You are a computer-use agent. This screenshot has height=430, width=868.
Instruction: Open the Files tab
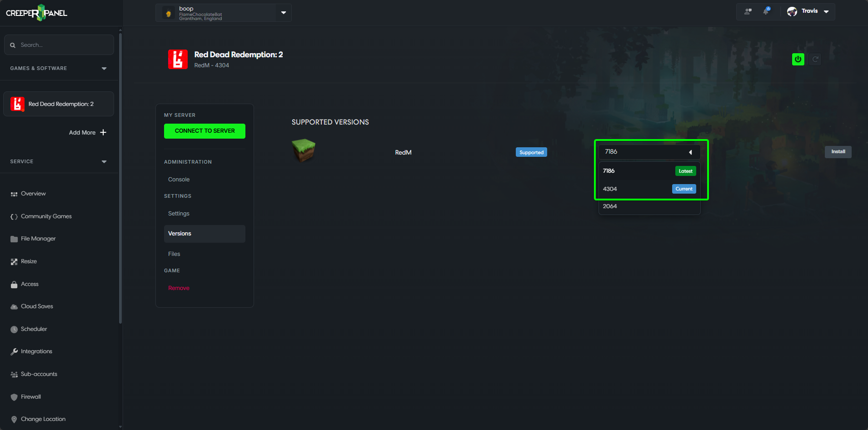(x=174, y=254)
